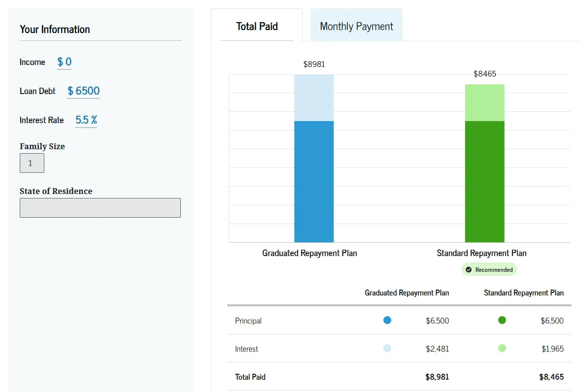Select the Total Paid tab

point(257,26)
